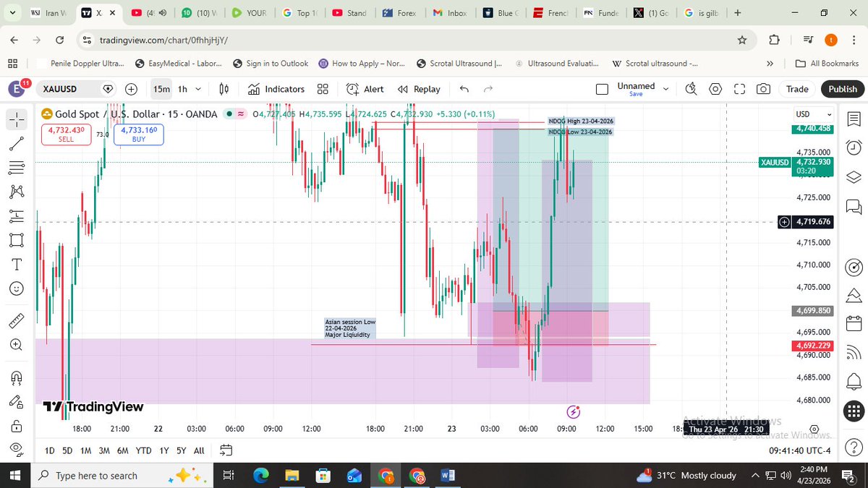Open Microsoft Word from the taskbar
Image resolution: width=868 pixels, height=488 pixels.
click(x=448, y=475)
